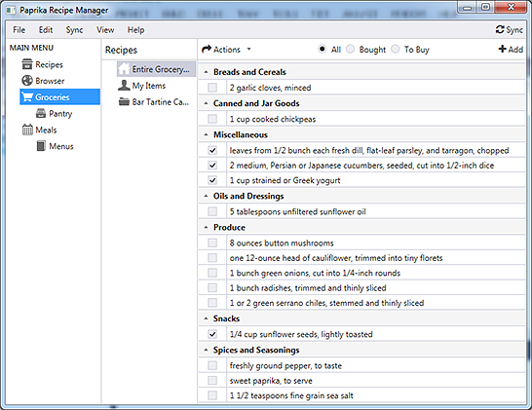Check the cooked chickpeas checkbox

pos(212,119)
